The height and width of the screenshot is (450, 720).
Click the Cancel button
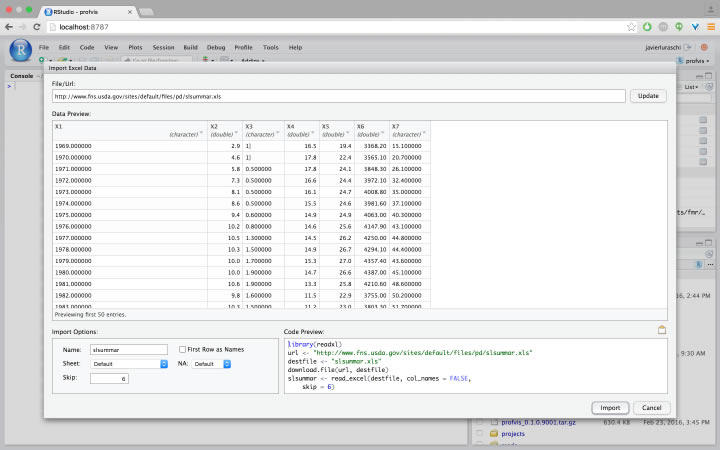point(650,407)
